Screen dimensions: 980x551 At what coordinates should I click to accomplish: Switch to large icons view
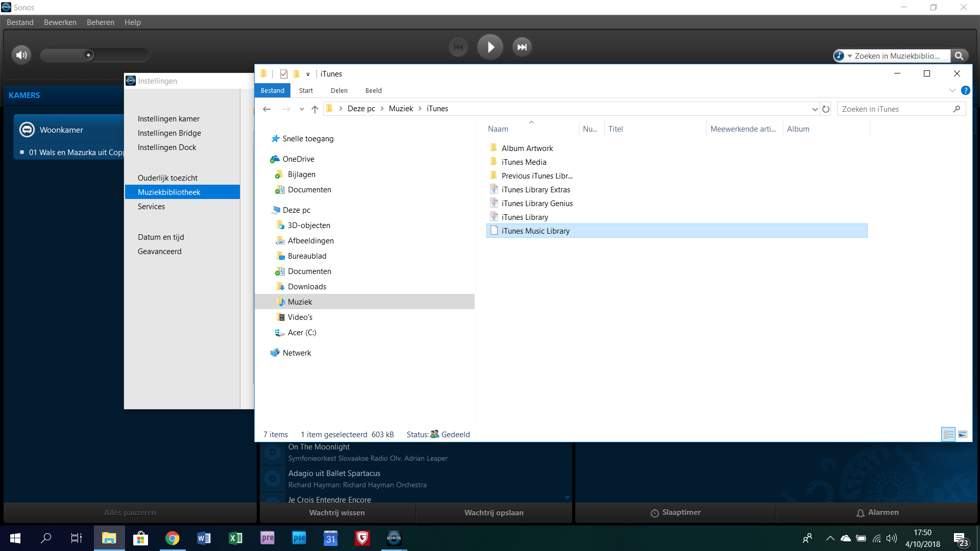(963, 435)
